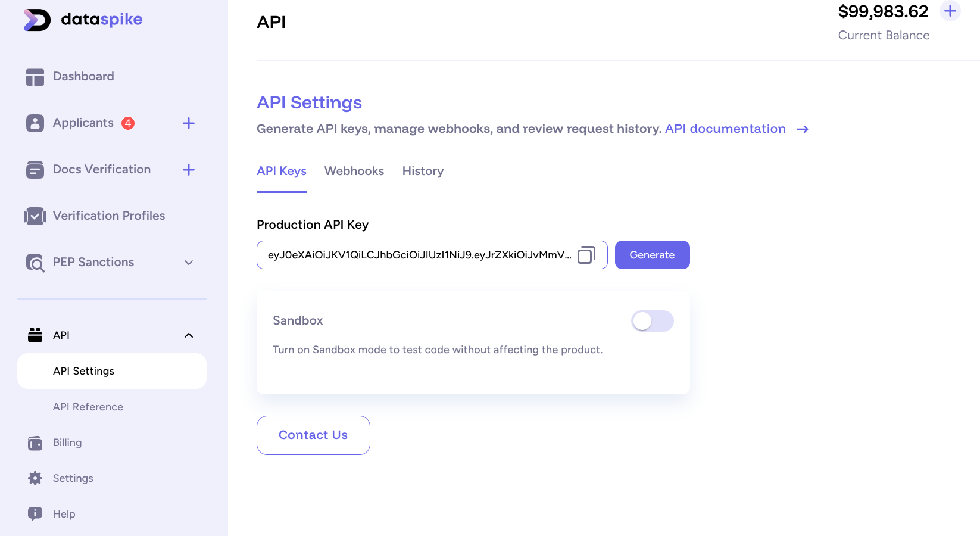Click inside the Production API Key field
Image resolution: width=980 pixels, height=536 pixels.
pos(417,255)
